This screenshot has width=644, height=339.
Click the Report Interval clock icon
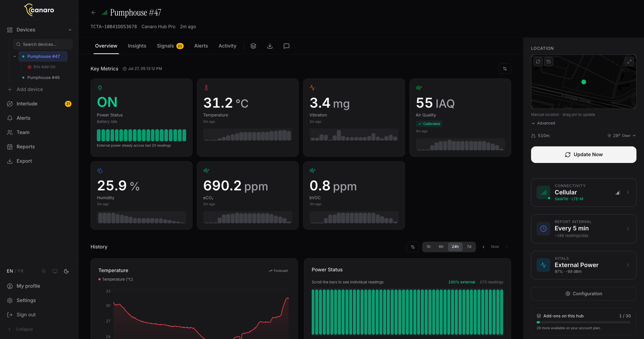point(543,229)
